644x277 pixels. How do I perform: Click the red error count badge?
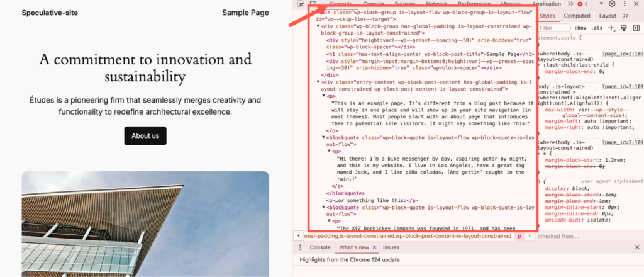tap(582, 4)
